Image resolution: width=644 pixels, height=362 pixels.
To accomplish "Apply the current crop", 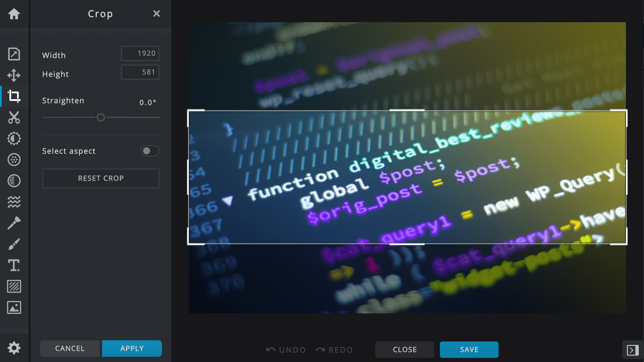I will coord(132,348).
